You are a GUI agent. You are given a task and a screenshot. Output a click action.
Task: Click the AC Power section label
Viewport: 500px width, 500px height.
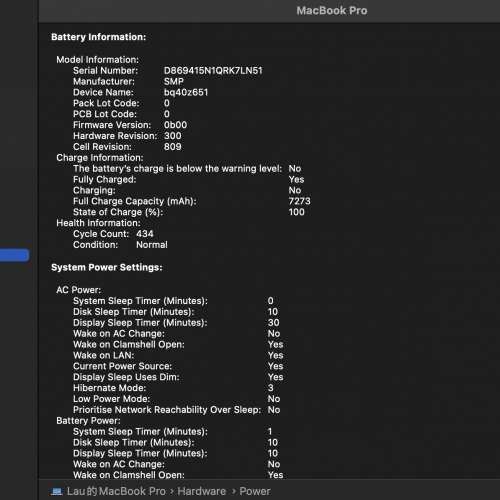pyautogui.click(x=78, y=290)
